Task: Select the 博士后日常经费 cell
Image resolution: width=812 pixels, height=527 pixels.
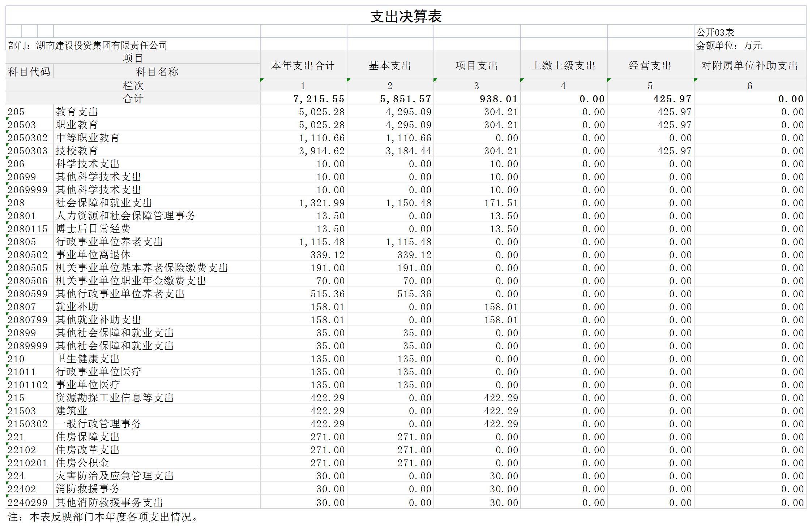Action: click(157, 229)
